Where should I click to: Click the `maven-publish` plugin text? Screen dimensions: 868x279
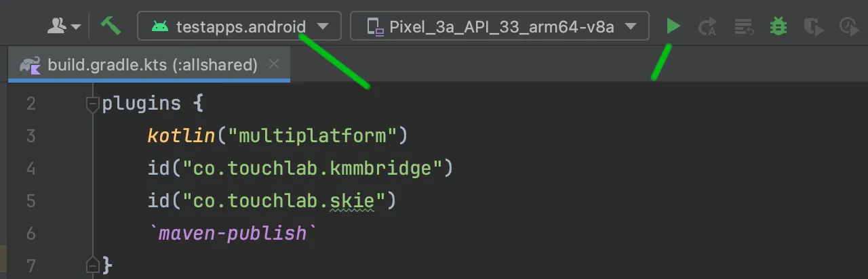pyautogui.click(x=233, y=233)
